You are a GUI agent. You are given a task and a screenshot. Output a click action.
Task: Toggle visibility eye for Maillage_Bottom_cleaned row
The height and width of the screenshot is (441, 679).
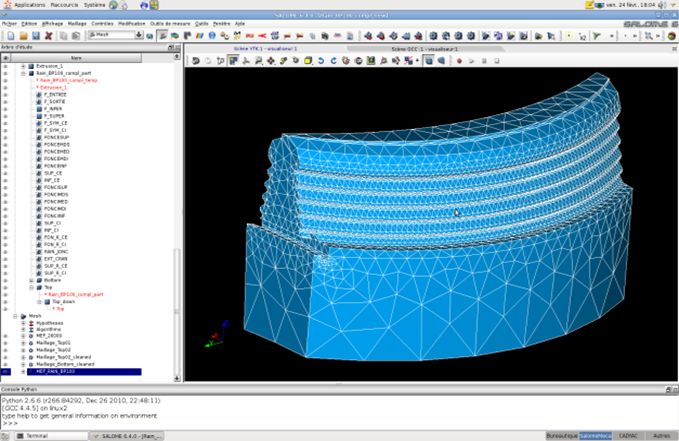coord(5,364)
